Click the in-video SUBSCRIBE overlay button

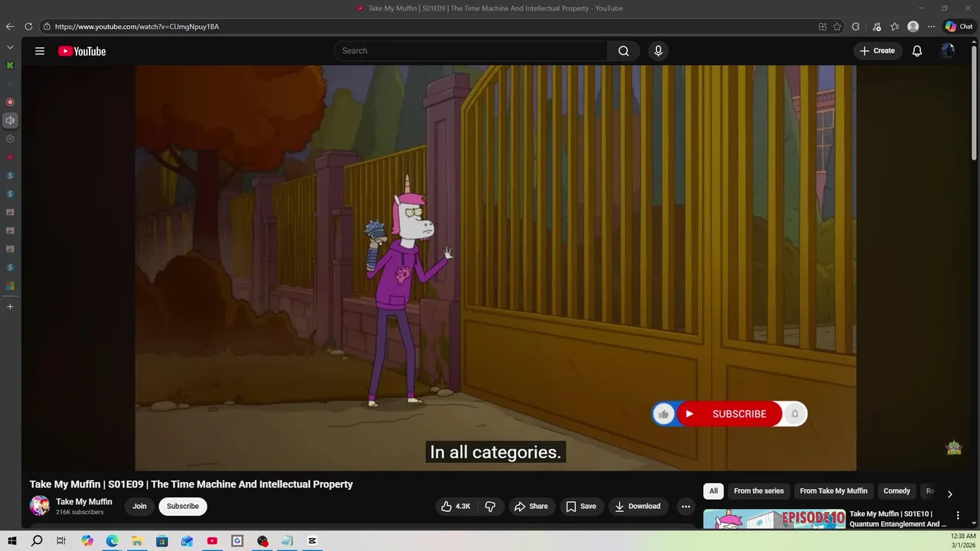coord(730,414)
